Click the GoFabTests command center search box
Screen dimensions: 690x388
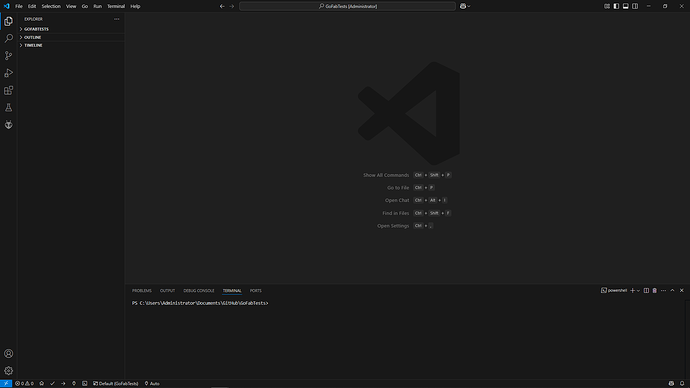point(347,6)
